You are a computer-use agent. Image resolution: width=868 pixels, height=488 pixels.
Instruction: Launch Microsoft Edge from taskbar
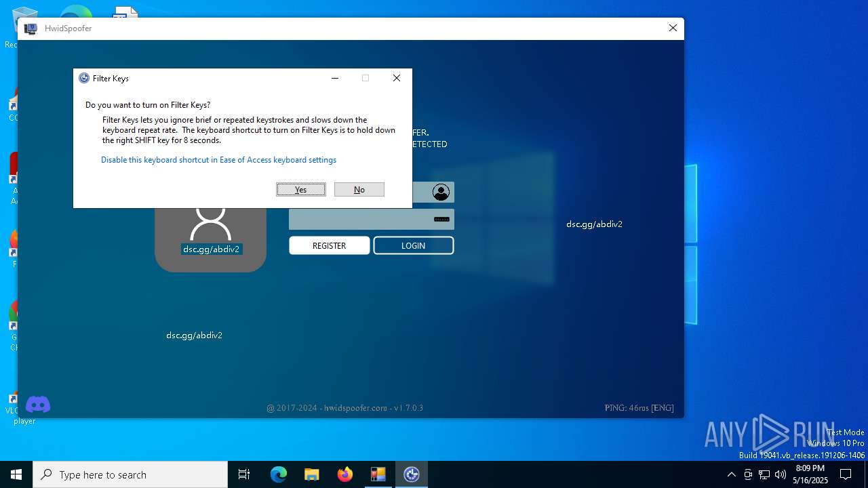tap(279, 474)
